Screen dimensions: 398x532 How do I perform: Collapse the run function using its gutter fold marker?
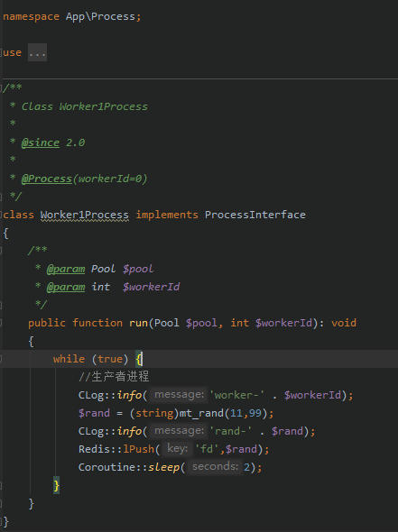[x=1, y=323]
